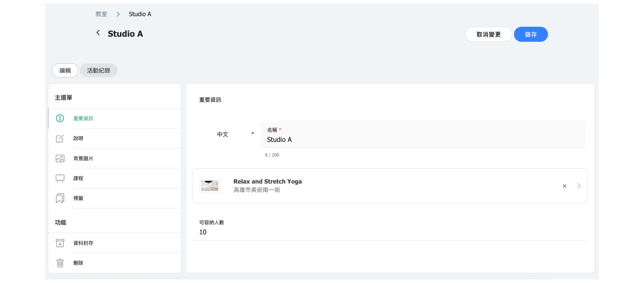The width and height of the screenshot is (644, 283).
Task: Open the 教室 breadcrumb link
Action: coord(101,14)
